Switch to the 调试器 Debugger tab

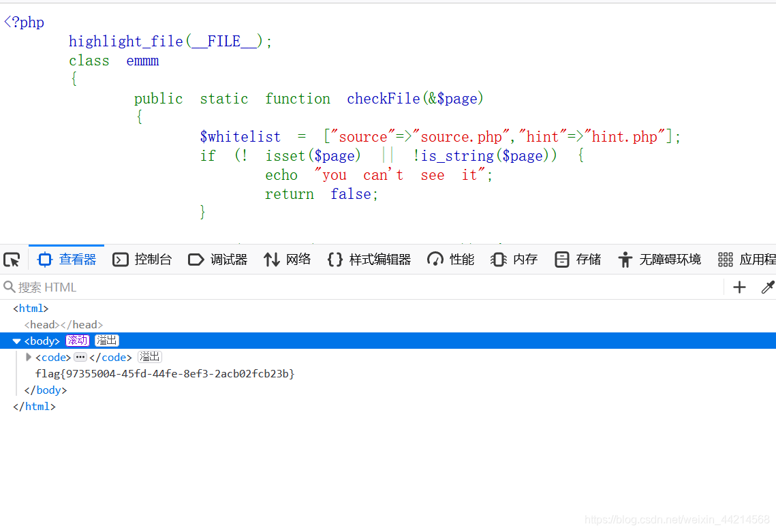[217, 260]
